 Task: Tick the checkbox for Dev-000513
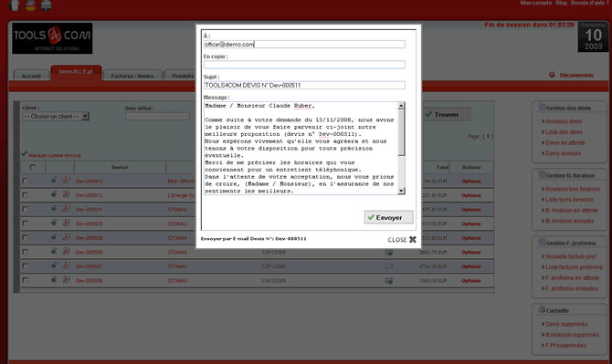click(26, 181)
